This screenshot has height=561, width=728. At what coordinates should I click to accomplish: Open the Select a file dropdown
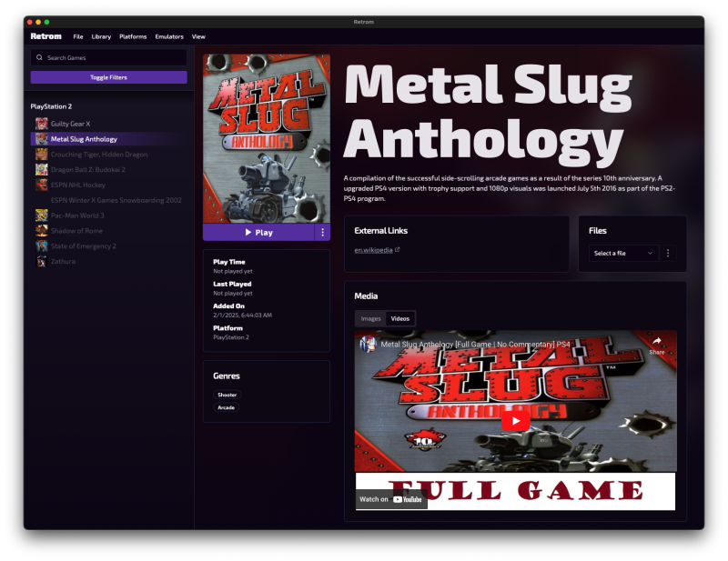(623, 253)
